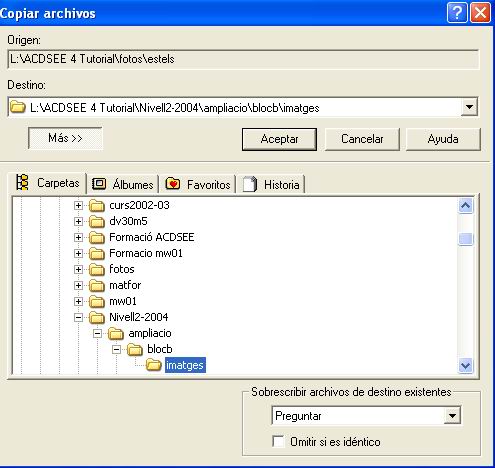
Task: Enable the Omitir si es idéntico checkbox
Action: pos(278,441)
